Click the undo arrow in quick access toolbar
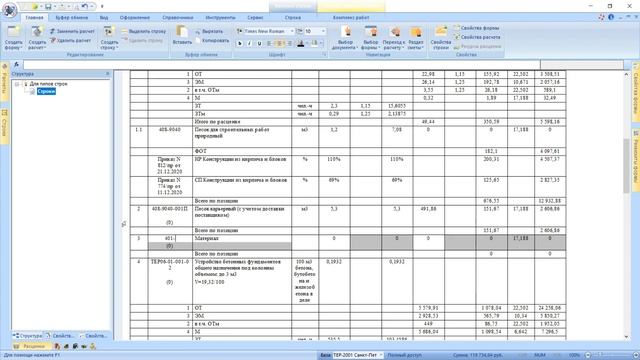Image resolution: width=640 pixels, height=360 pixels. tap(84, 7)
